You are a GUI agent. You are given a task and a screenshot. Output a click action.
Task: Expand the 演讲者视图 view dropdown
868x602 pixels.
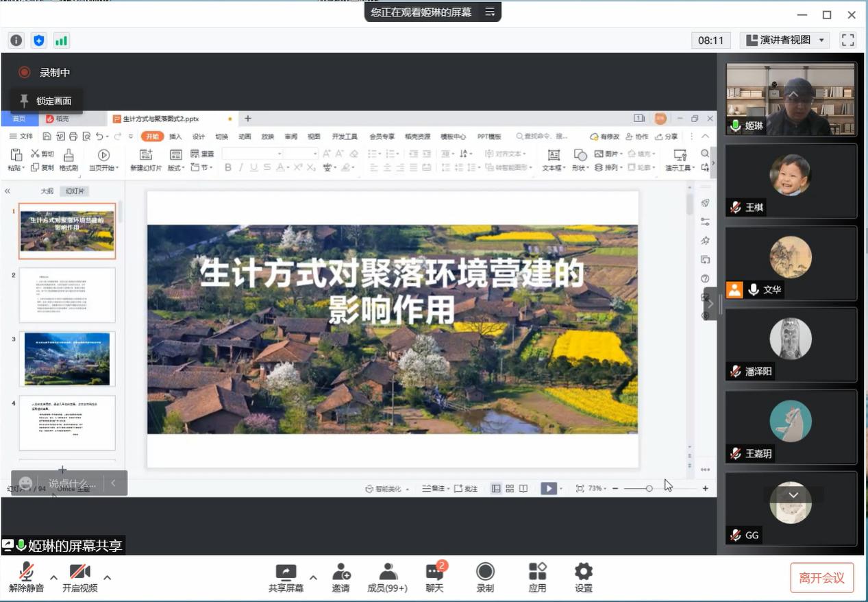coord(785,40)
